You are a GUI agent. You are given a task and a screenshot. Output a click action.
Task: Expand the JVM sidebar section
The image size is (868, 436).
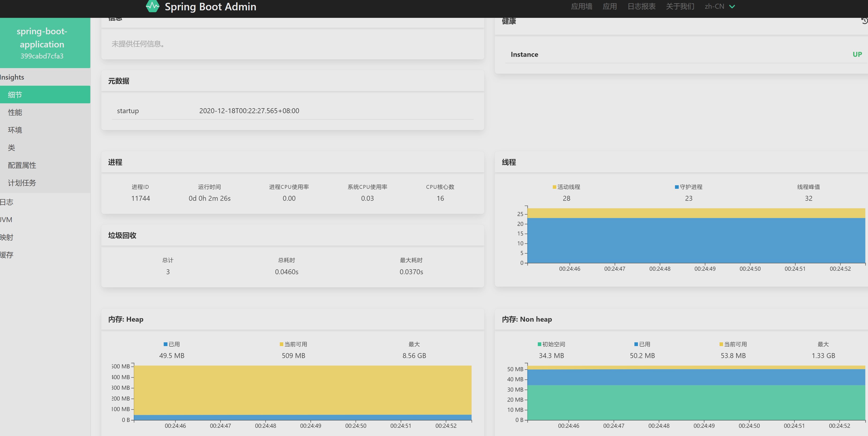6,220
